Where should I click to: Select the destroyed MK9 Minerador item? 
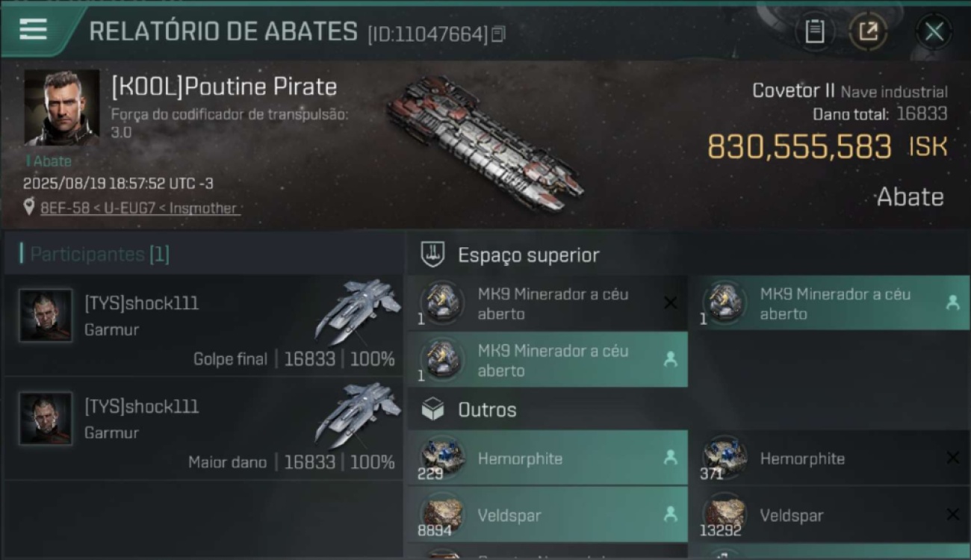coord(547,303)
